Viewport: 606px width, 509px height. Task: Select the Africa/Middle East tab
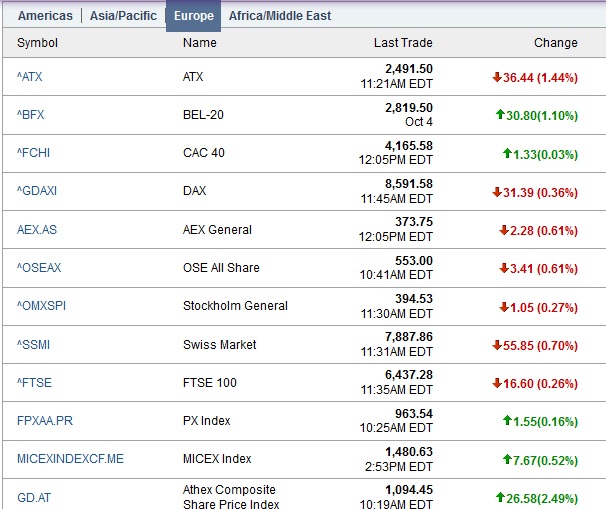(x=280, y=16)
